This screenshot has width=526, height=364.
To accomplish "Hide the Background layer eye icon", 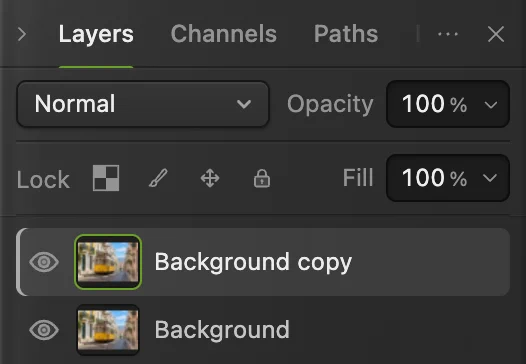I will pos(44,330).
